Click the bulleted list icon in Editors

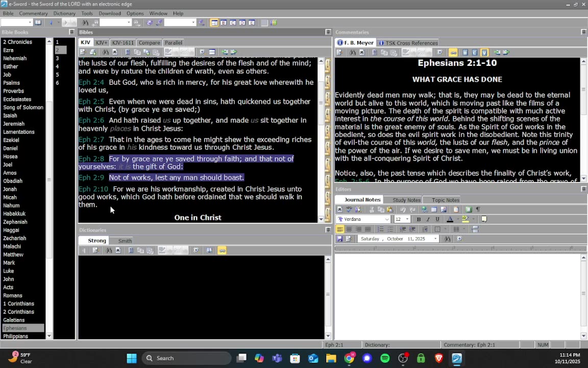coord(390,229)
